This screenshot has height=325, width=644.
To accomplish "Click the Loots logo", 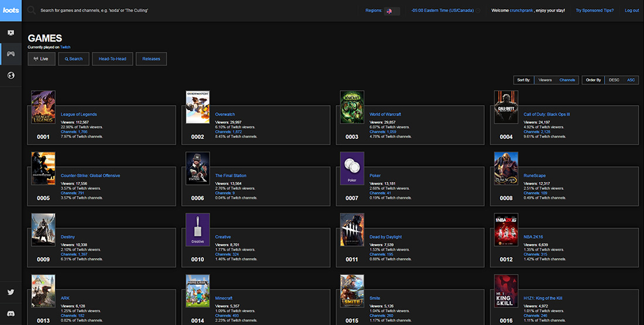I will pyautogui.click(x=11, y=11).
